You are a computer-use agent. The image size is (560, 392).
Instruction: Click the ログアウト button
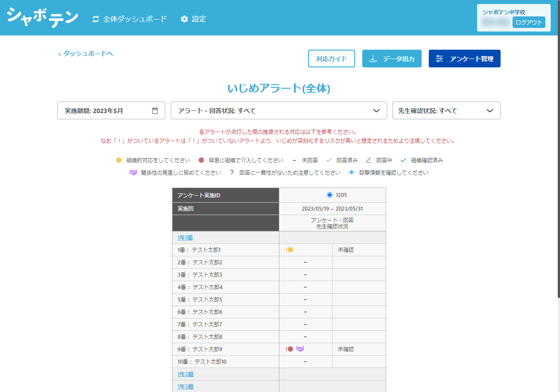(x=529, y=22)
